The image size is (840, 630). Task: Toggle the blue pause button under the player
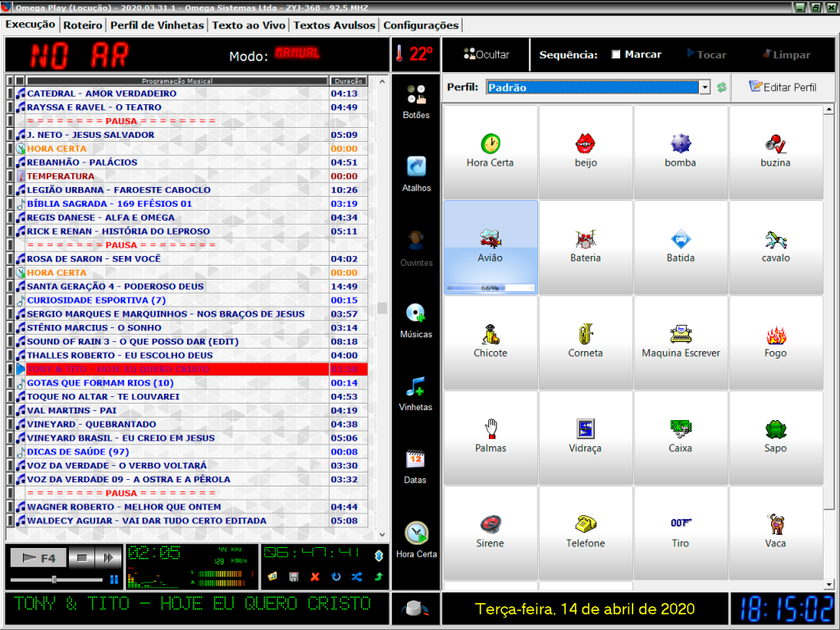pos(114,579)
